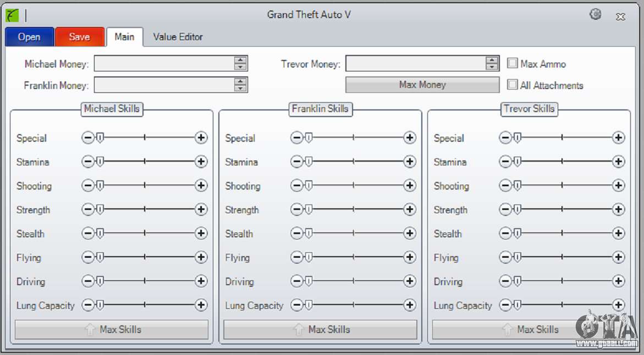644x355 pixels.
Task: Click the minus icon for Michael Special
Action: [88, 137]
